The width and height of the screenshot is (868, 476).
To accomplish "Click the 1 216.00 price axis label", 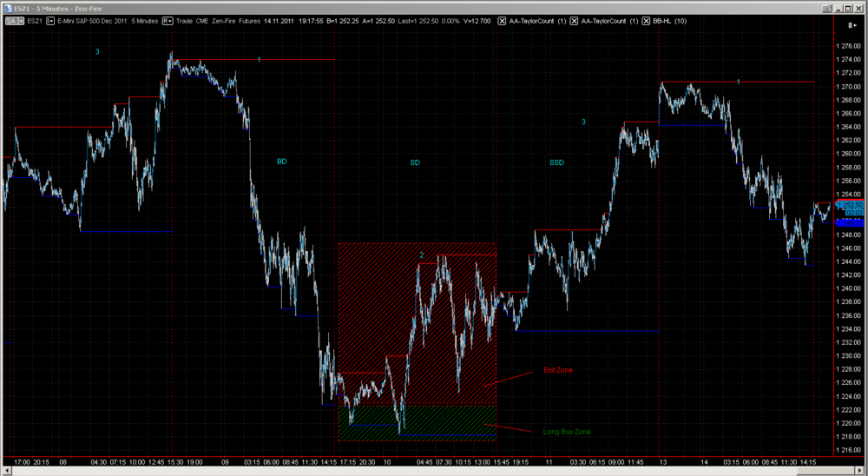I will 850,451.
